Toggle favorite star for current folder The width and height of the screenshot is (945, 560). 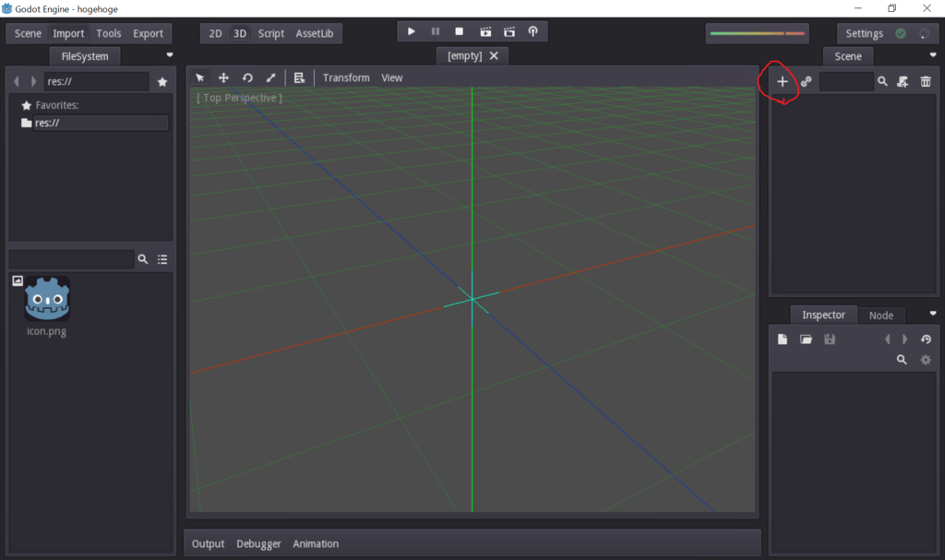(x=162, y=81)
